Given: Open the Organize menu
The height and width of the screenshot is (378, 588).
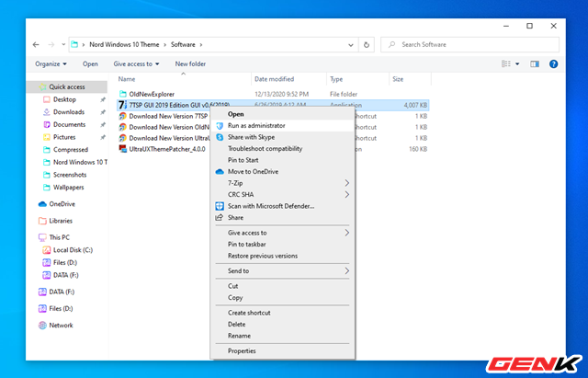Looking at the screenshot, I should [x=51, y=63].
